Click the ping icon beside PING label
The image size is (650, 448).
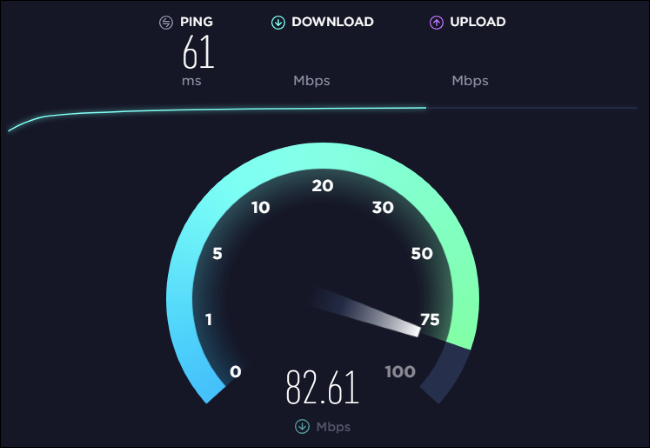pyautogui.click(x=166, y=22)
